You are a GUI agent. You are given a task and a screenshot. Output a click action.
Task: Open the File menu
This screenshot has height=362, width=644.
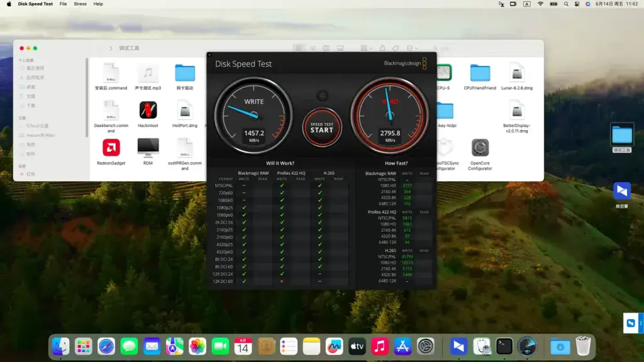coord(63,4)
